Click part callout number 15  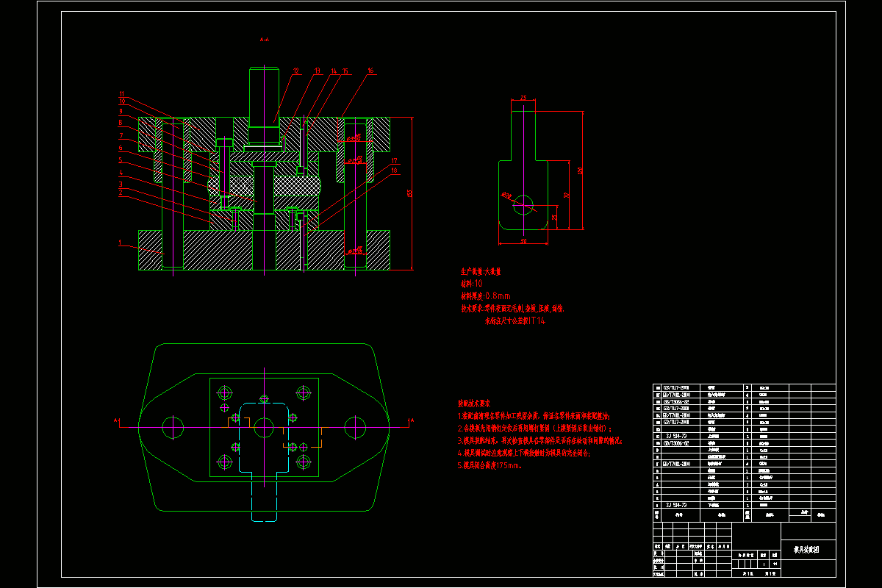(345, 71)
